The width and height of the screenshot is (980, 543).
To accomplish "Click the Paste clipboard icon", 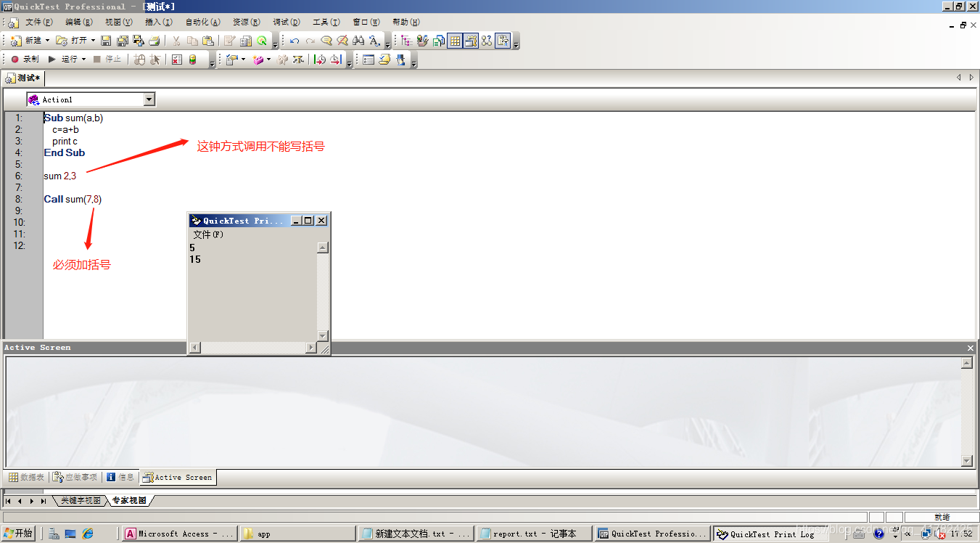I will [208, 41].
